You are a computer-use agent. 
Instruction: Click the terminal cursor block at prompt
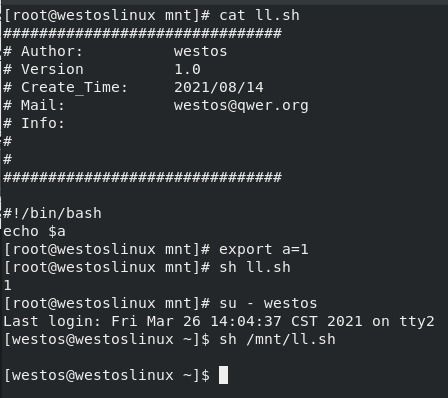click(x=223, y=375)
